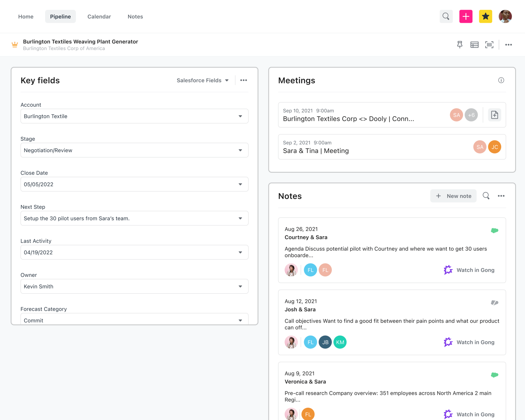Screen dimensions: 525x420
Task: Open the user profile avatar
Action: tap(505, 16)
